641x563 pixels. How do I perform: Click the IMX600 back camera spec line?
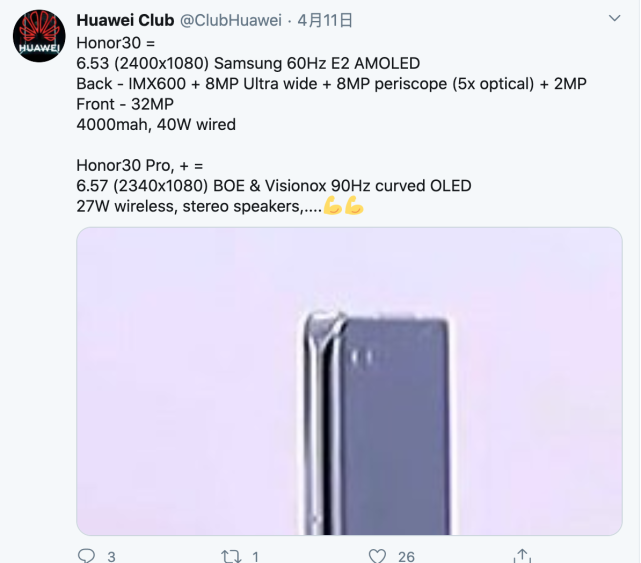pyautogui.click(x=332, y=84)
